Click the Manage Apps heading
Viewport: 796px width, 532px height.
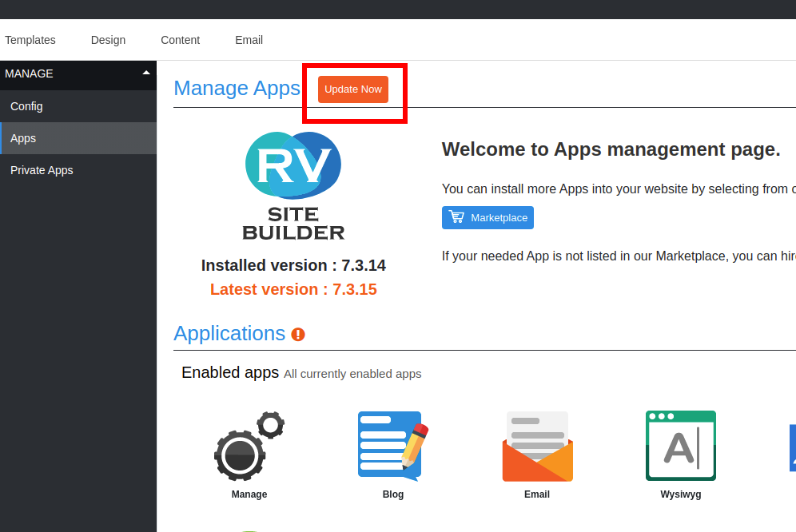pyautogui.click(x=237, y=89)
